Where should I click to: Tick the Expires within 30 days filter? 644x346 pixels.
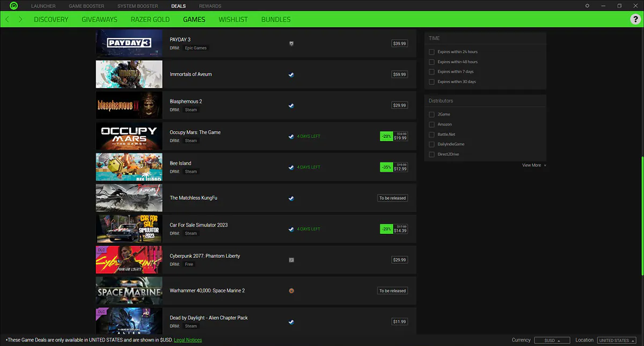431,82
